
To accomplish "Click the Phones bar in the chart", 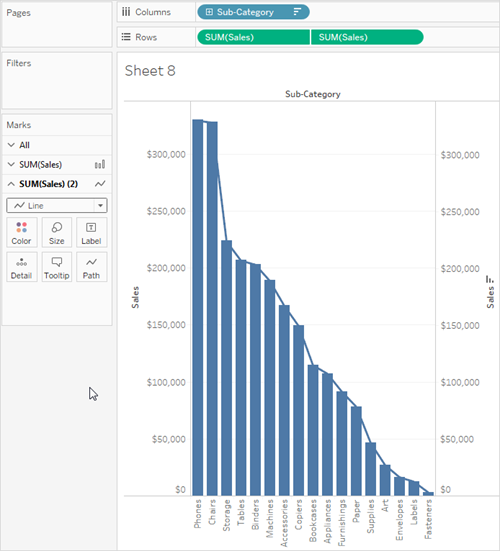I will point(198,307).
